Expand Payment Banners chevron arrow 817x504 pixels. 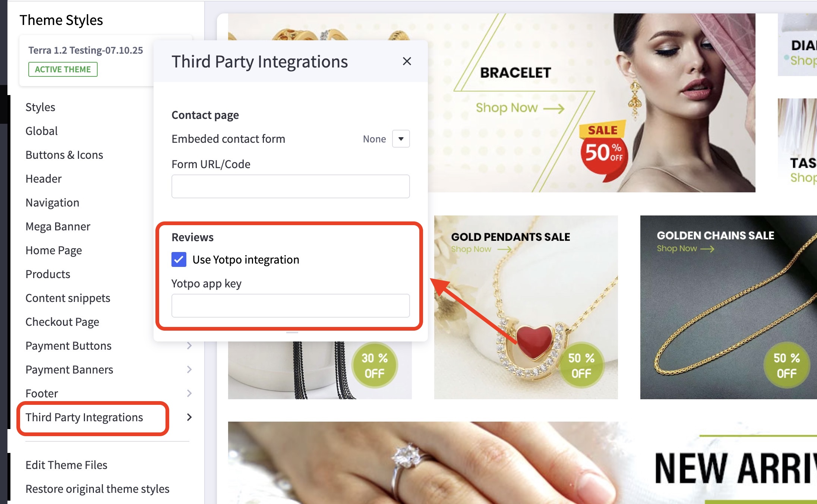(x=189, y=369)
